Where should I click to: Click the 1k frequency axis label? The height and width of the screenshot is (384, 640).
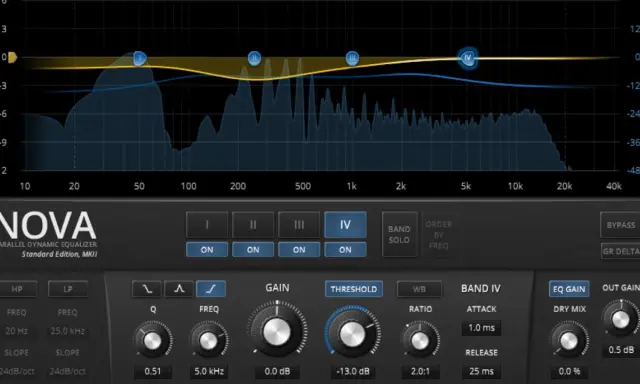351,186
